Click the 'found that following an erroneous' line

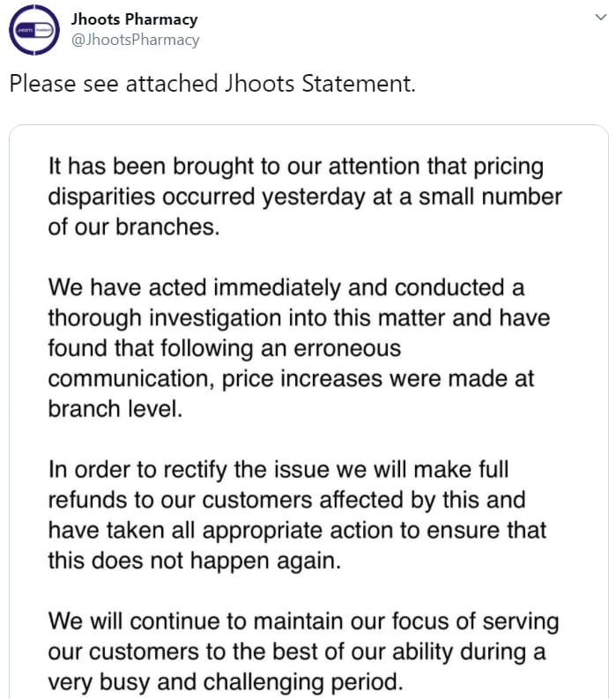tap(225, 348)
